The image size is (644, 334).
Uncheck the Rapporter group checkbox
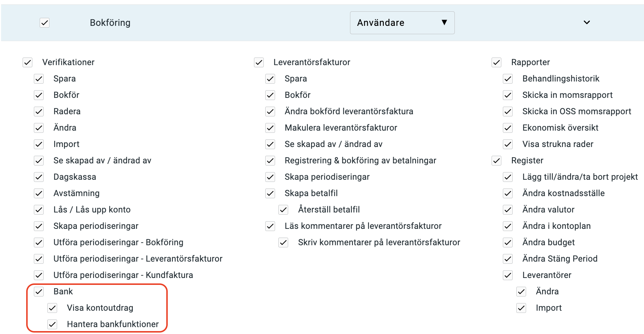click(496, 62)
